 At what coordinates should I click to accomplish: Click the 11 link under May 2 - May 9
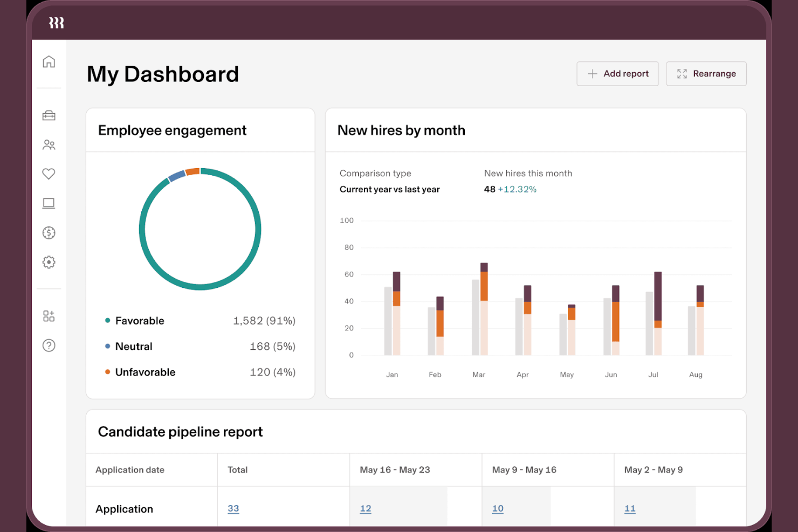click(x=630, y=508)
